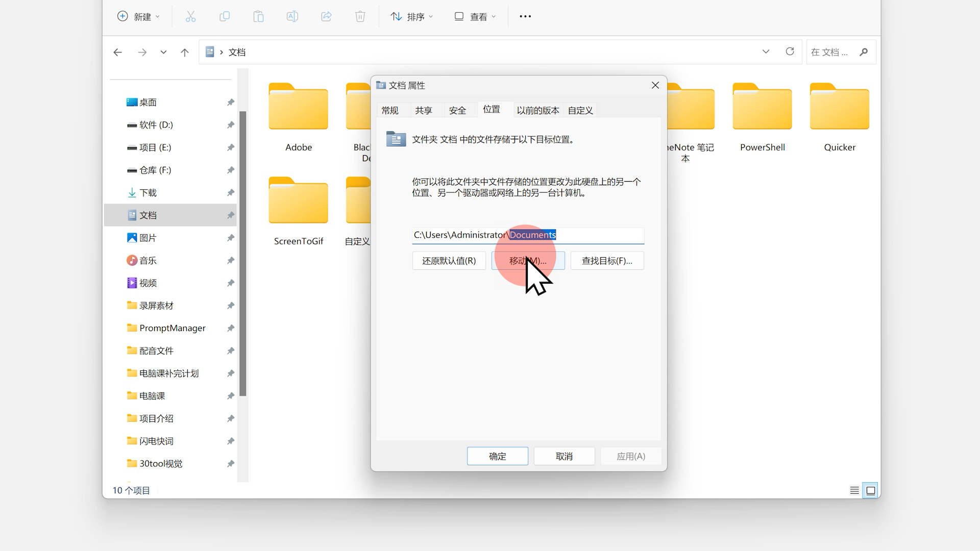The height and width of the screenshot is (551, 980).
Task: Open 下载 in the sidebar
Action: 148,193
